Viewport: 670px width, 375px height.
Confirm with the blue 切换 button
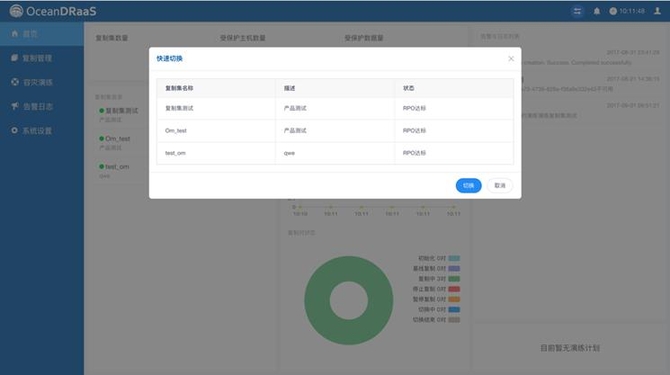[468, 185]
